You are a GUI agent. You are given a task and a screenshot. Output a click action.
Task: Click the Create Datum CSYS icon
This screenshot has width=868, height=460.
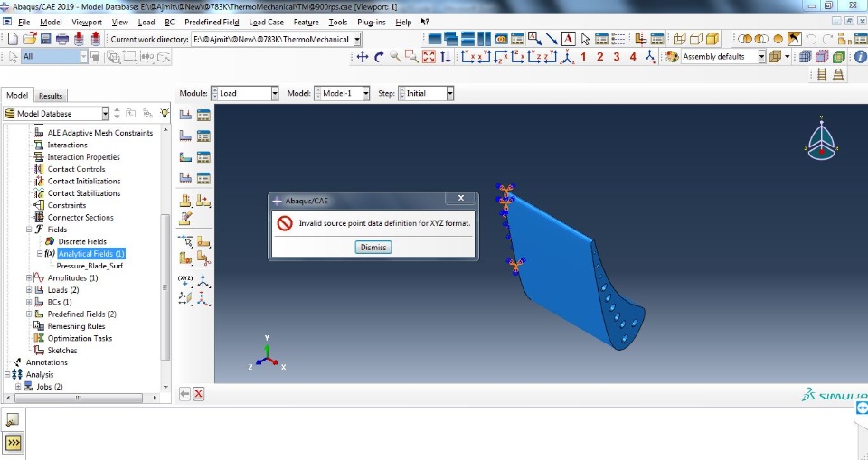click(x=203, y=281)
